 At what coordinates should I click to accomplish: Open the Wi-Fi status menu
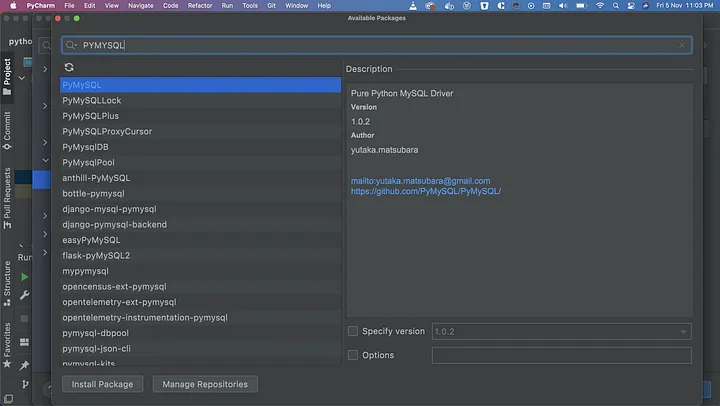pyautogui.click(x=600, y=6)
